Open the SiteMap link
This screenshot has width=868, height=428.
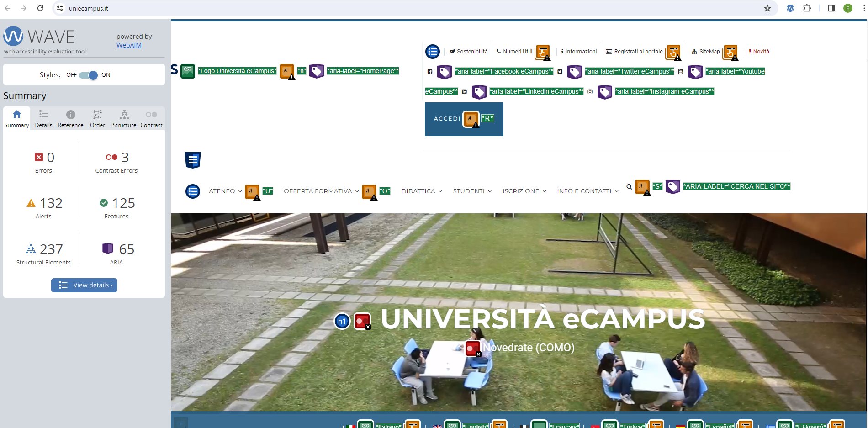click(x=706, y=52)
